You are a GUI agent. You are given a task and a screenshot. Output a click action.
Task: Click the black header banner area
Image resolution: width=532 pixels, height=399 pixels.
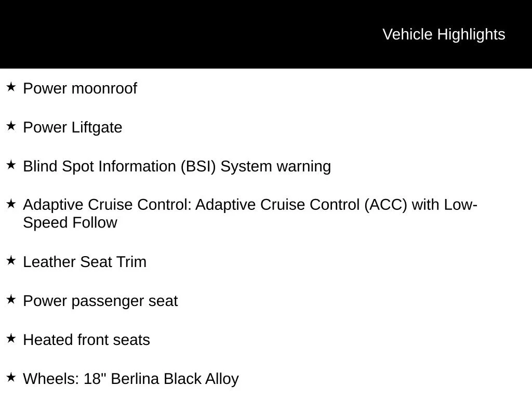pos(266,34)
